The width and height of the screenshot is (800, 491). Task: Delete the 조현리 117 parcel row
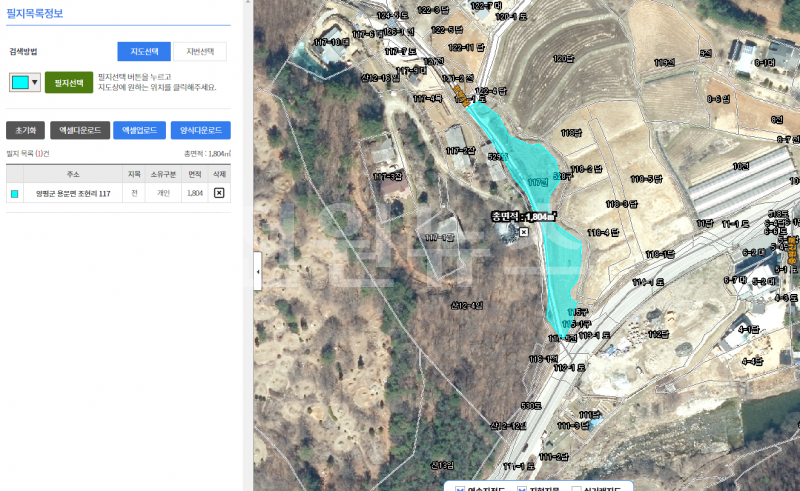(x=219, y=193)
